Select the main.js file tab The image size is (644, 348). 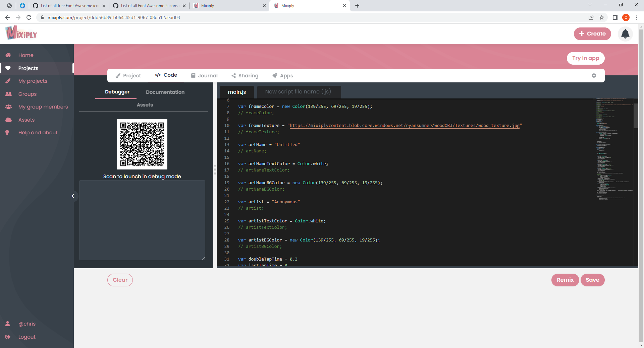[x=237, y=92]
